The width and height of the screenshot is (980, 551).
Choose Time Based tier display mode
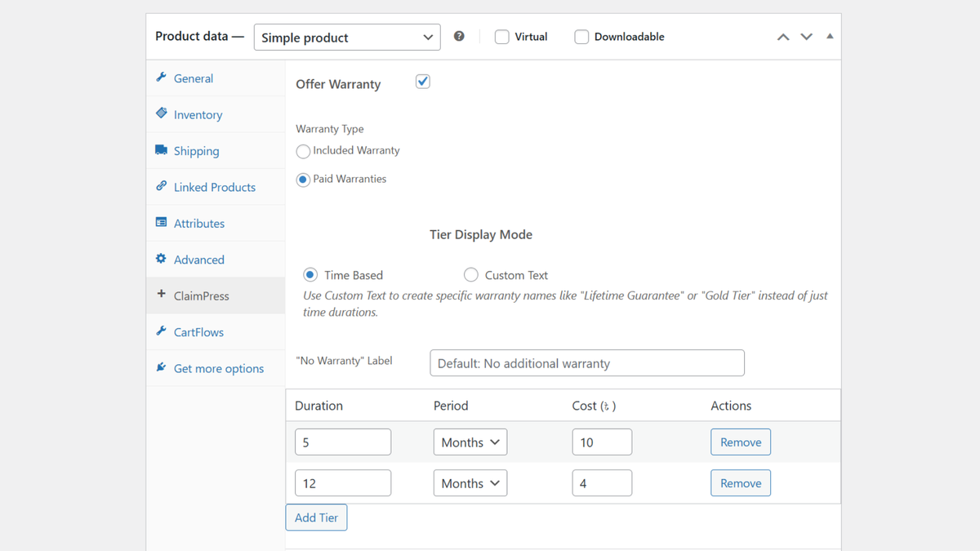pos(310,275)
